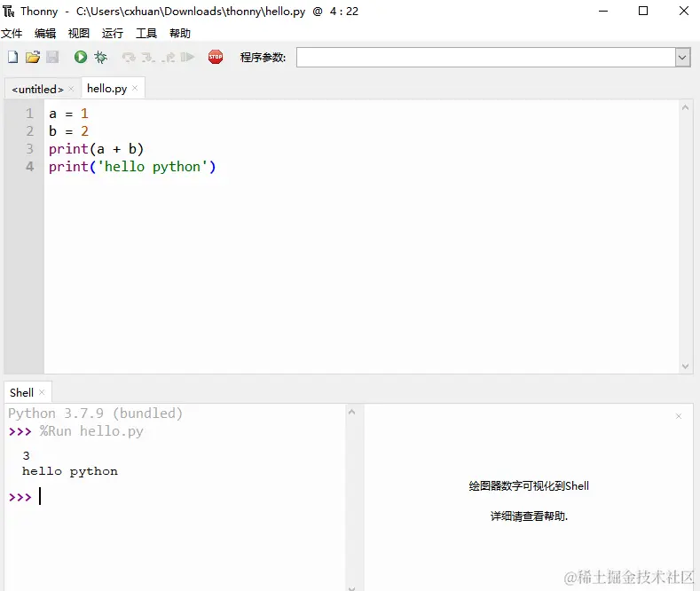Viewport: 700px width, 591px height.
Task: Close the <untitled> tab
Action: (x=71, y=89)
